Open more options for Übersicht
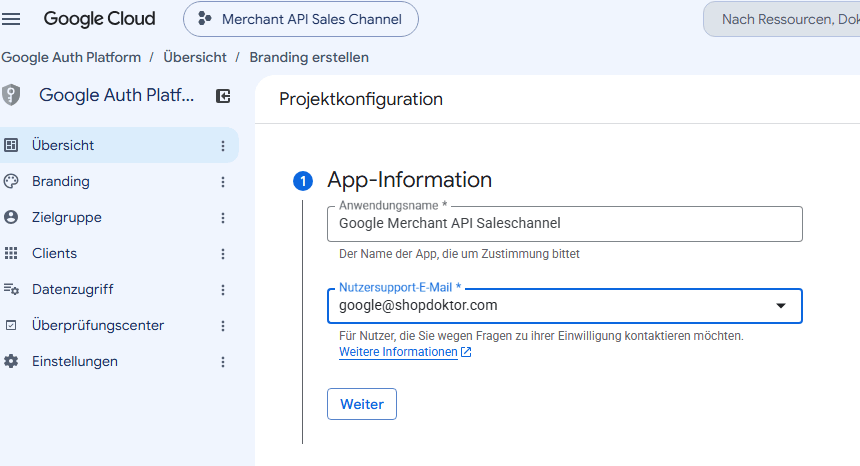Screen dimensions: 860x466 coord(223,146)
